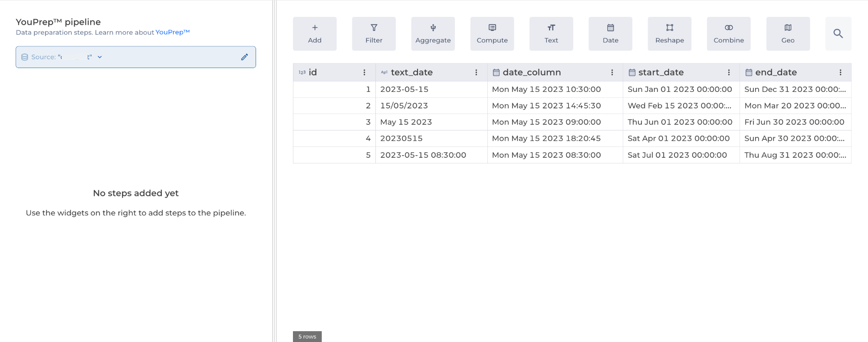The width and height of the screenshot is (868, 342).
Task: Open the Geo widget
Action: point(788,34)
